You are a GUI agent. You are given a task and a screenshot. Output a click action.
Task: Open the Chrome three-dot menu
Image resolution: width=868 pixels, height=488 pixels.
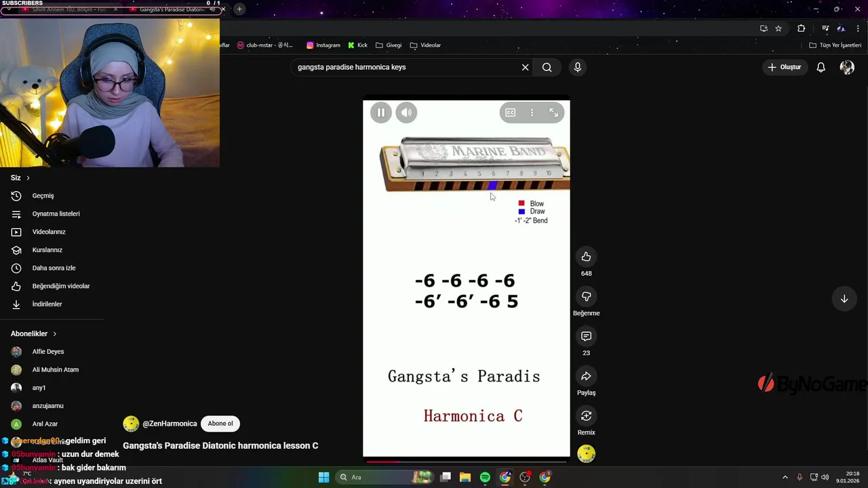(x=858, y=28)
